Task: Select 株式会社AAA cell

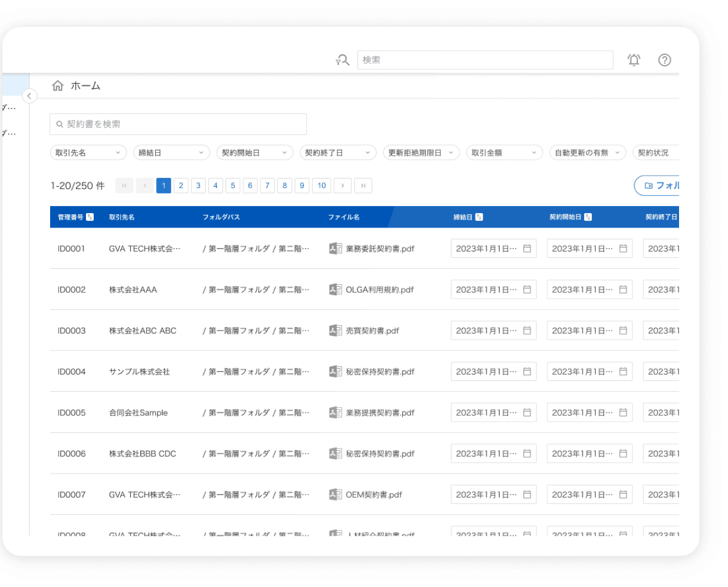Action: tap(133, 290)
